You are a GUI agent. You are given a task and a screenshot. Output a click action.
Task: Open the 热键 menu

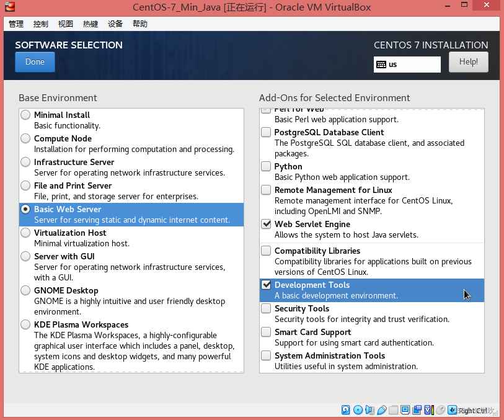point(91,24)
